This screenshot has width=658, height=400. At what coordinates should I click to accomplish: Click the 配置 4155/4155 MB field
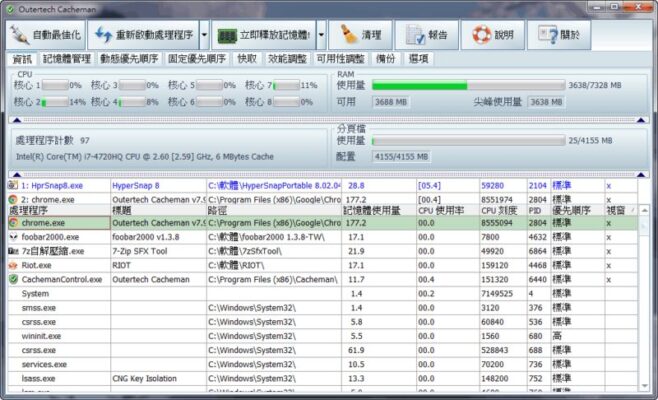[401, 157]
